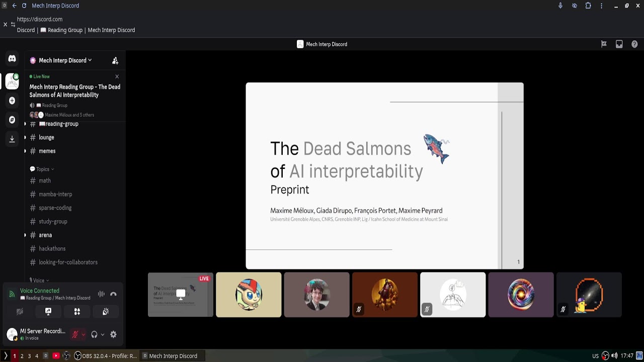Open headphone output options arrow
The width and height of the screenshot is (644, 362).
103,334
